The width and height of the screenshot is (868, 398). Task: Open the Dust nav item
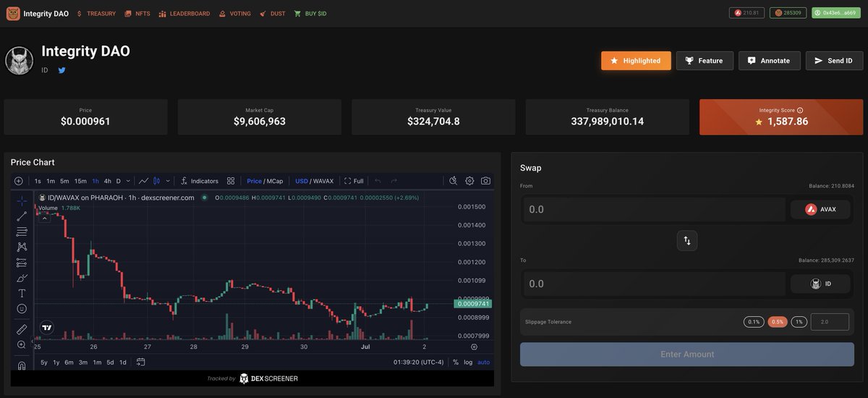273,14
